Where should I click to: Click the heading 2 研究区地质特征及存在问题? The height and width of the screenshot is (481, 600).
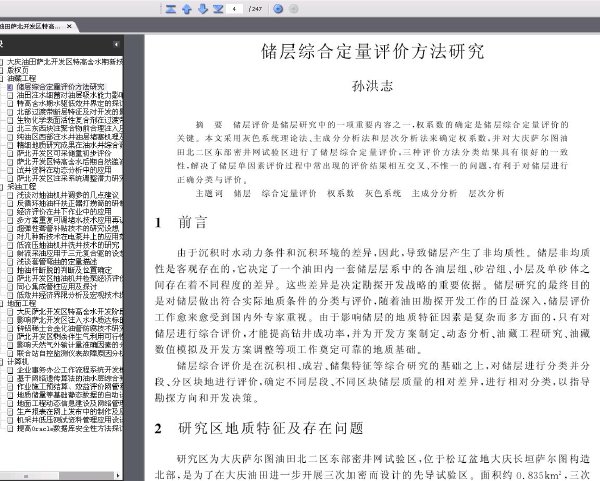point(259,429)
